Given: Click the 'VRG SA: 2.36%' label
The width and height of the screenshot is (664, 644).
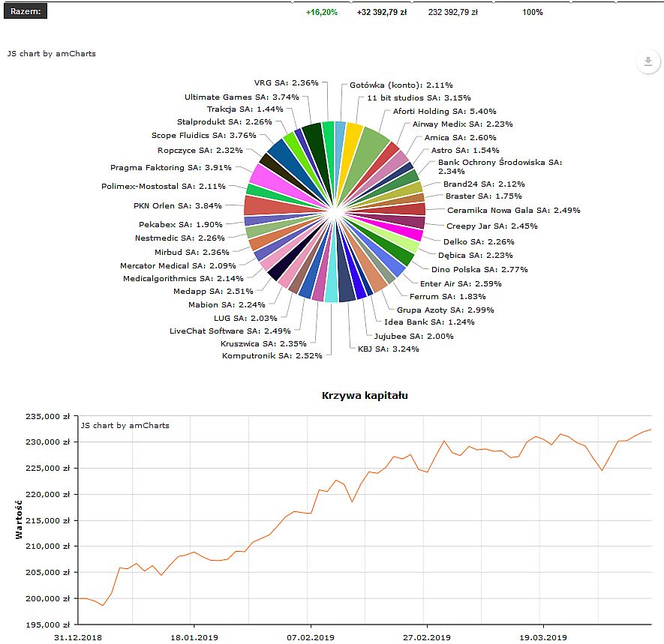Looking at the screenshot, I should [287, 83].
